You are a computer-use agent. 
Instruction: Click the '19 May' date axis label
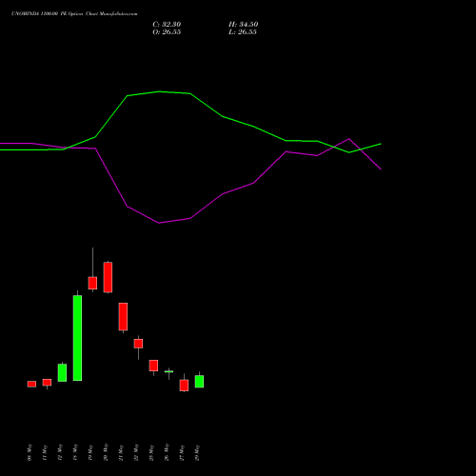(90, 452)
